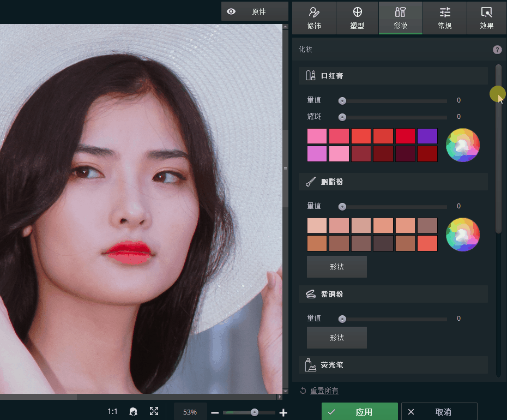This screenshot has width=507, height=420.
Task: Expand the 荧光笔 highlighter section
Action: pos(393,365)
